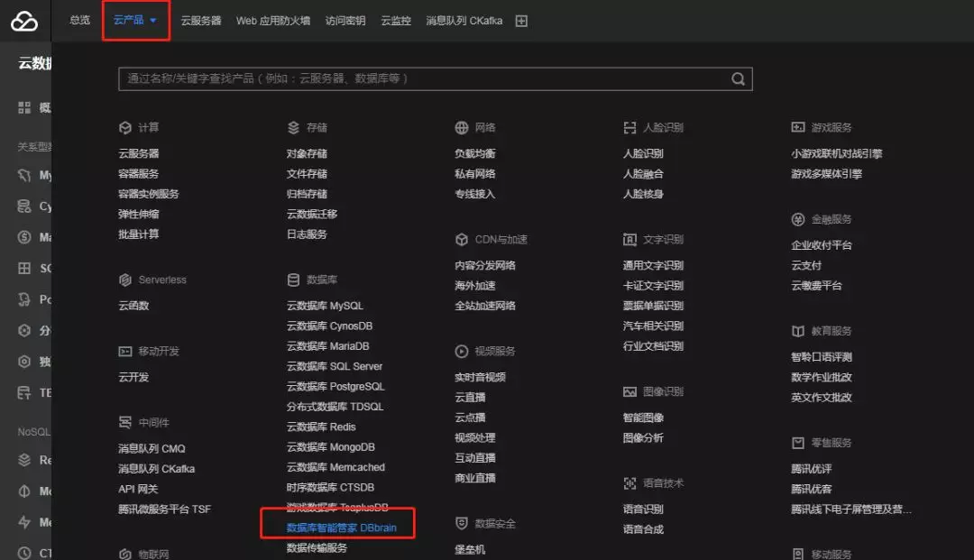Open 腾讯微服务平台 TSF link
Screen dimensions: 974x560
click(165, 510)
